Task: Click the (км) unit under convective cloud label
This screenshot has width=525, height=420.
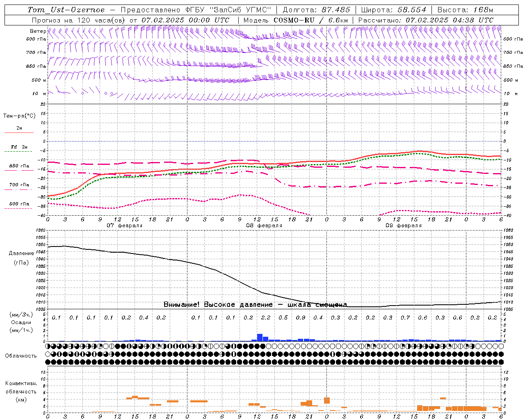Action: click(21, 399)
